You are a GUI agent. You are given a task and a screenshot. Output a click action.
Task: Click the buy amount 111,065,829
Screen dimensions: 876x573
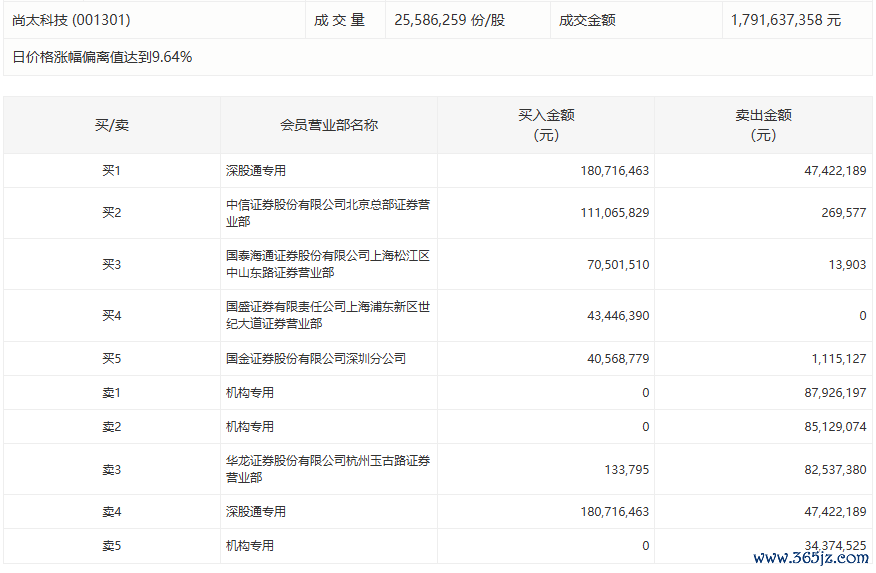pyautogui.click(x=614, y=213)
